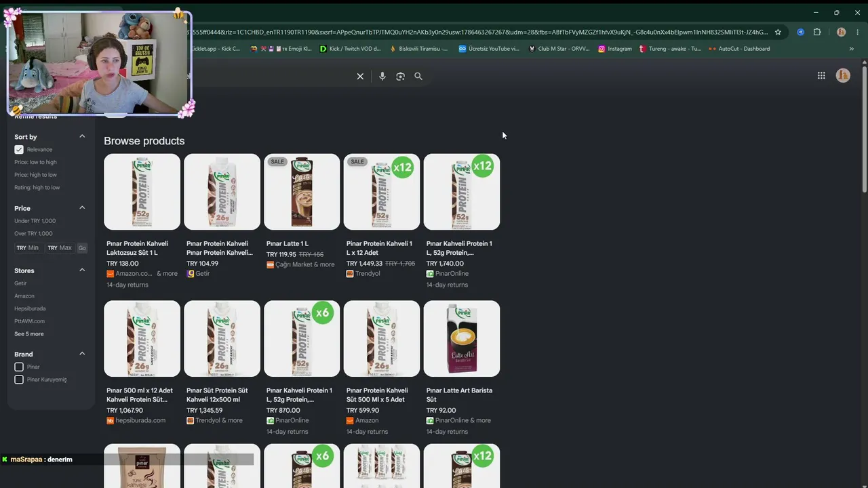Click the Pınar Latte Art Barista Süt title
The image size is (868, 488).
tap(460, 395)
